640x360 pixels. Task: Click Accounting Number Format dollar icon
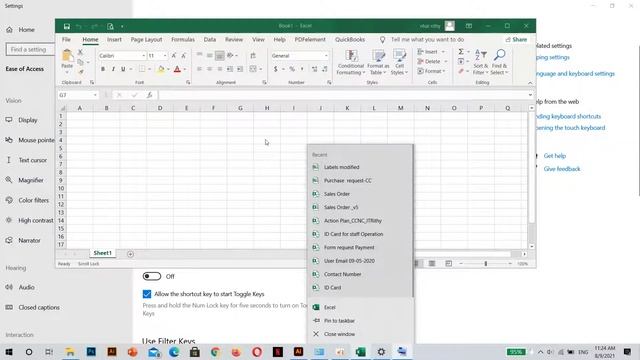276,69
